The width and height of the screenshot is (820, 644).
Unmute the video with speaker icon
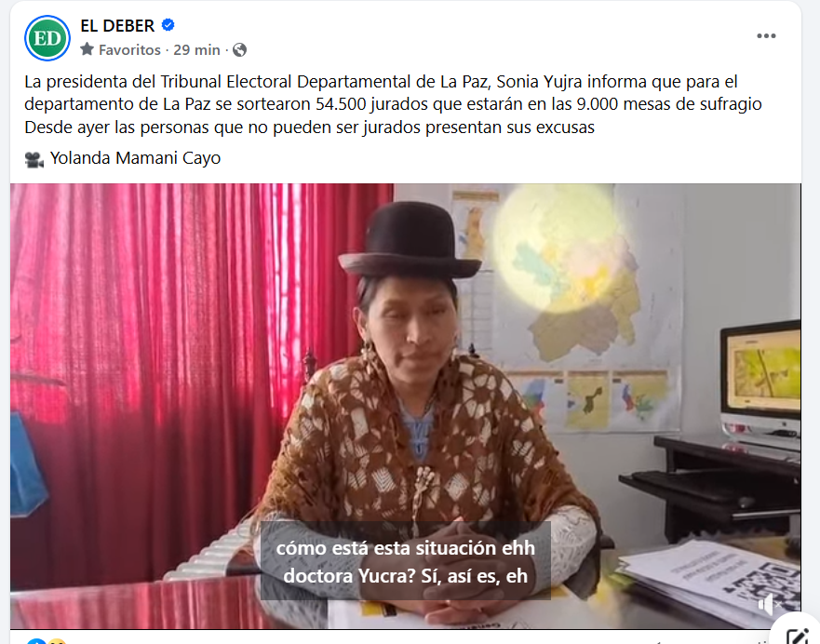click(x=769, y=604)
